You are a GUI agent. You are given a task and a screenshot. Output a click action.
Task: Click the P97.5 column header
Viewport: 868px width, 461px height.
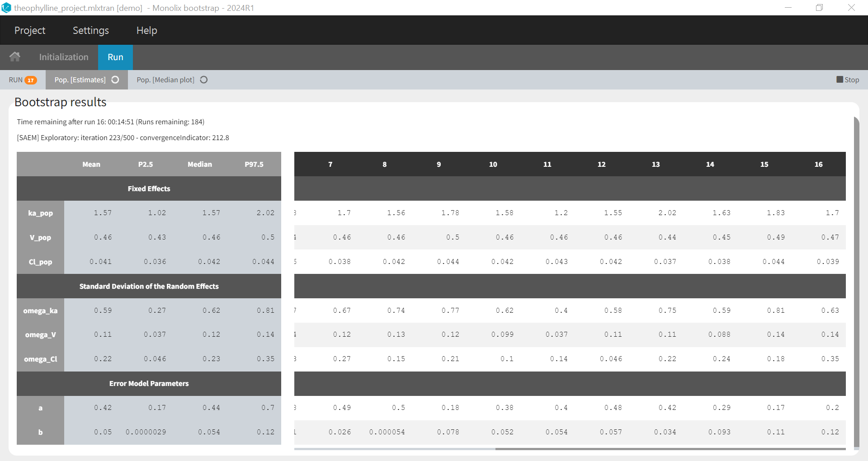(x=254, y=165)
